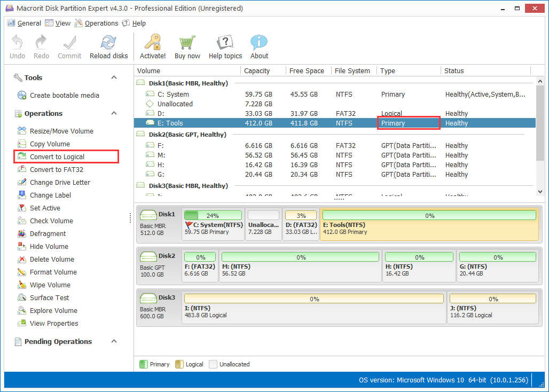Click the Disk3 label in disk map
This screenshot has height=392, width=549.
click(166, 297)
